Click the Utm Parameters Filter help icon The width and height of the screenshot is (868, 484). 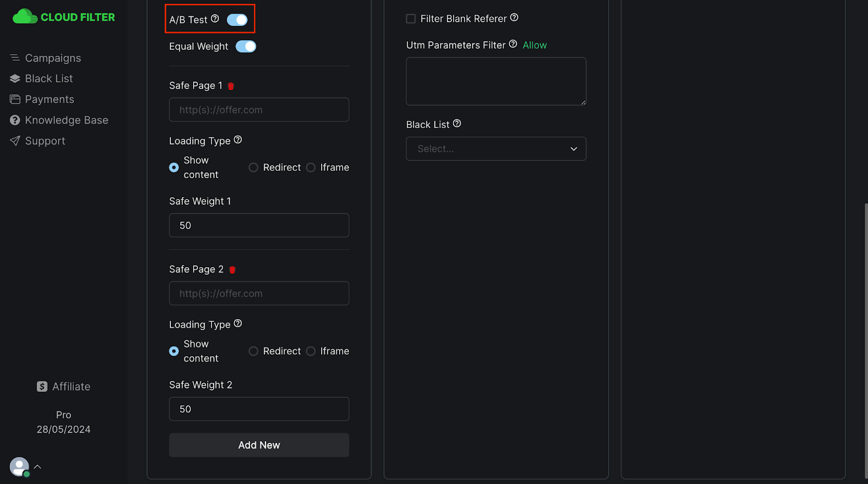click(513, 44)
